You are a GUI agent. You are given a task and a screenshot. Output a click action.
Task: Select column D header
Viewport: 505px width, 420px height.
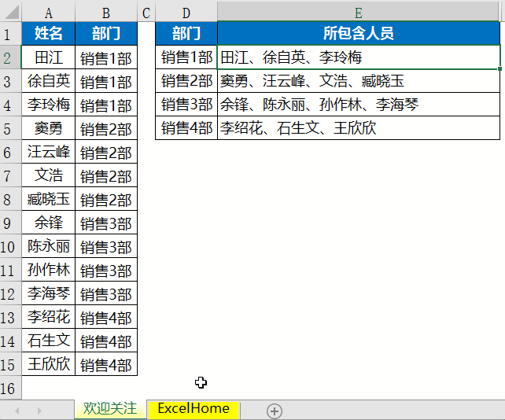[186, 13]
